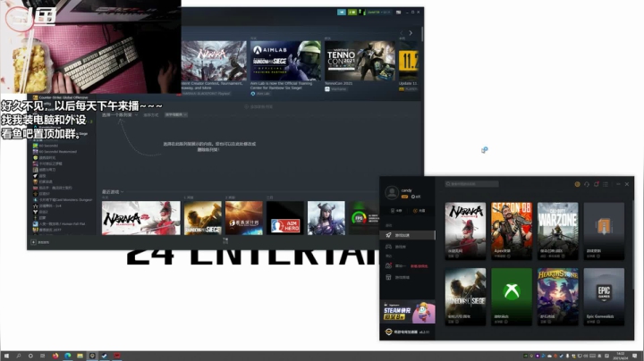This screenshot has width=644, height=361.
Task: Select game acceleration rocket tab
Action: pos(408,235)
